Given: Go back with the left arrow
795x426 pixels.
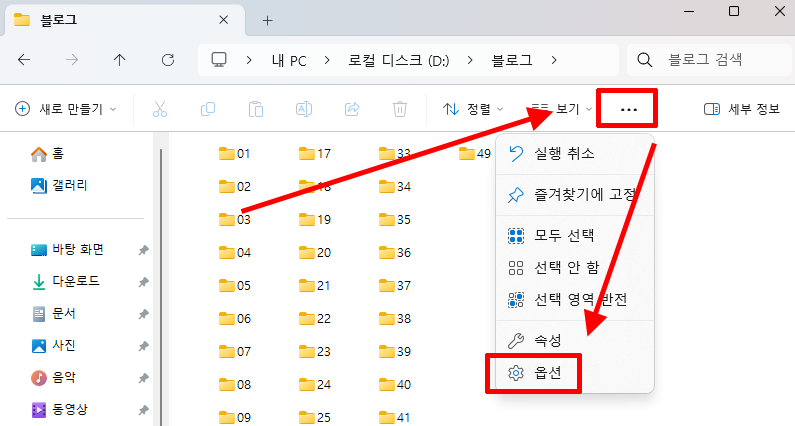Looking at the screenshot, I should (24, 60).
